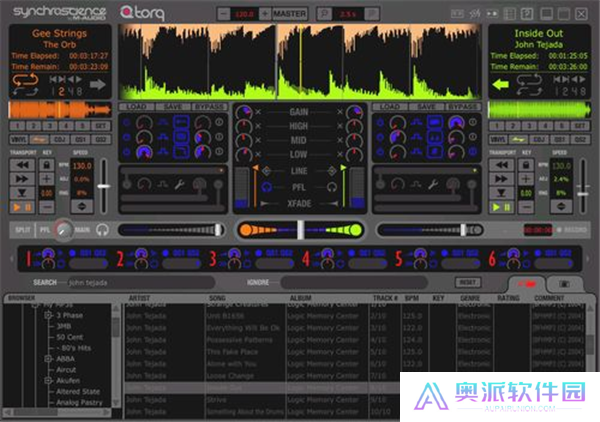Open the help question mark icon

tap(527, 14)
